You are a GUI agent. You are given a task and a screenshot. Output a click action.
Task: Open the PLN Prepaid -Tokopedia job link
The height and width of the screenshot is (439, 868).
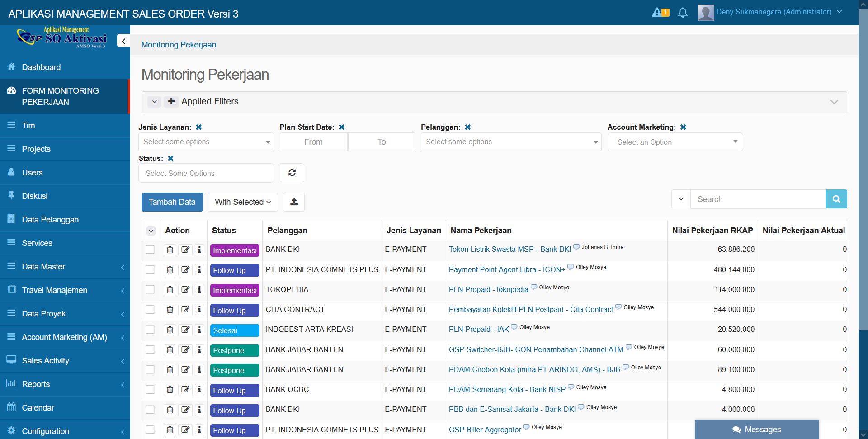tap(488, 290)
